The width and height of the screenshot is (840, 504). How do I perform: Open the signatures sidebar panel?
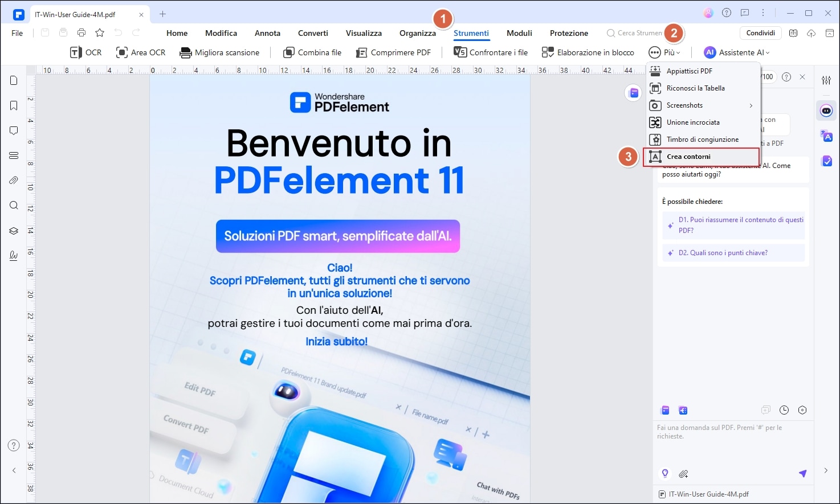coord(14,256)
